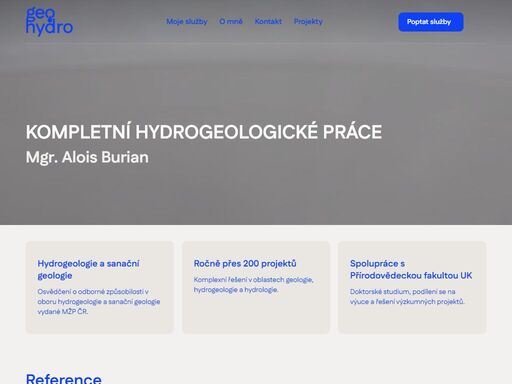Click the Kompletní hydrogeologické práce headline
This screenshot has height=384, width=512.
click(204, 132)
